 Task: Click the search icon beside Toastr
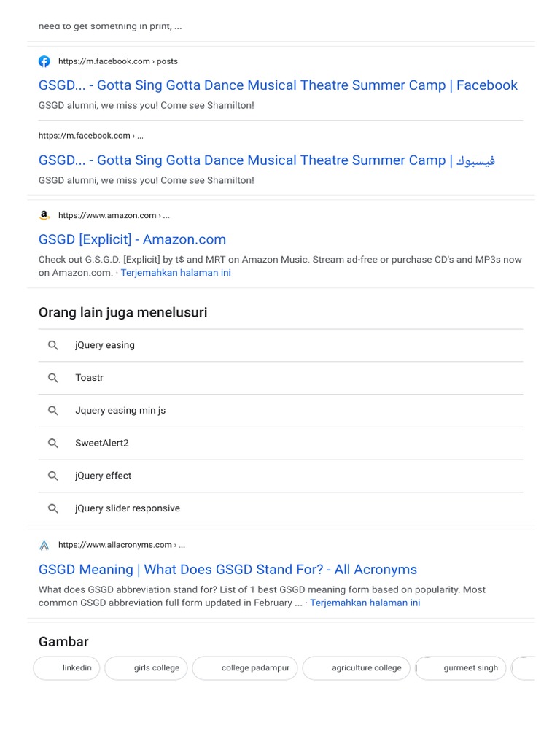tap(53, 378)
